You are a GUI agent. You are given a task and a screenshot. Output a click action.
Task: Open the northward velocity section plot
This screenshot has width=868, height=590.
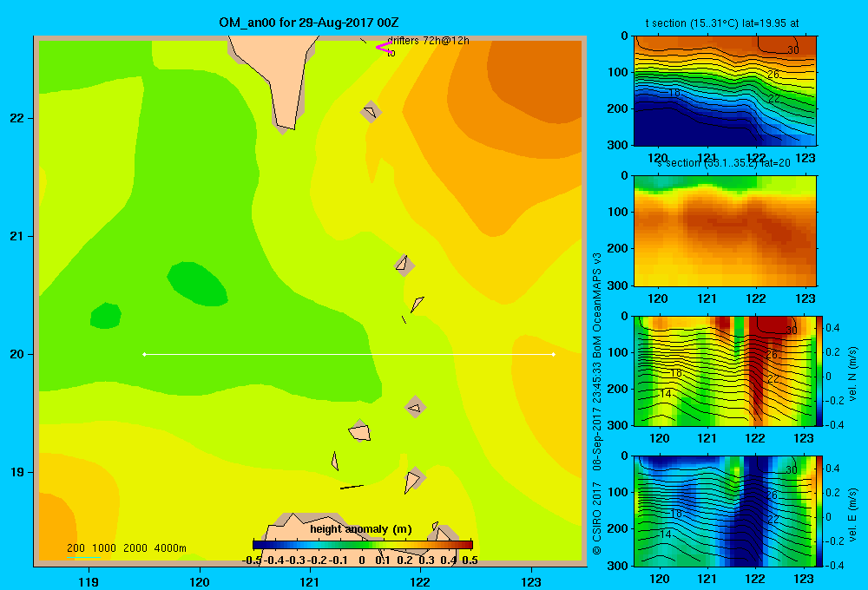coord(725,370)
